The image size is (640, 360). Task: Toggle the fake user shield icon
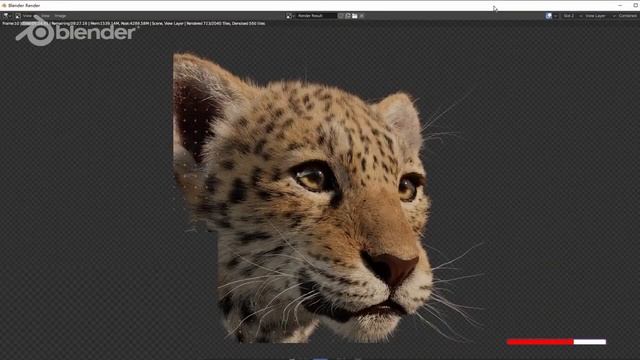tap(341, 16)
